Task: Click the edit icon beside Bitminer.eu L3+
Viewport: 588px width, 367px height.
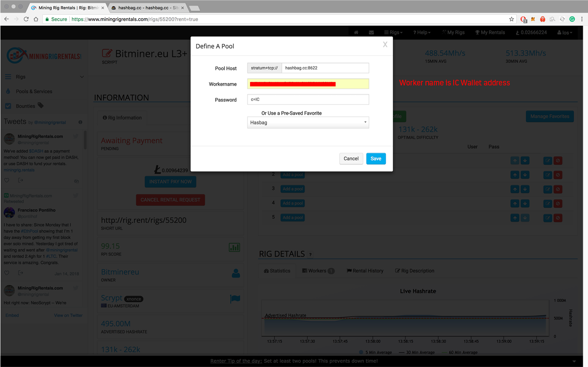Action: (x=107, y=54)
